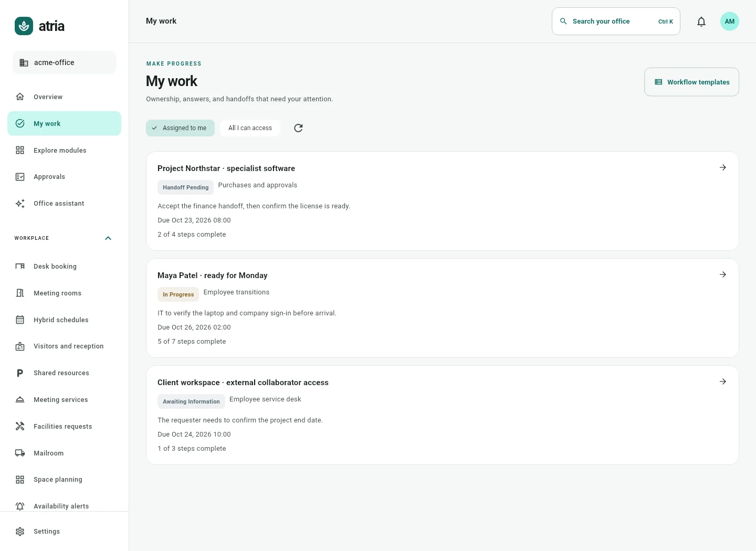Open Office assistant in sidebar

(x=64, y=204)
